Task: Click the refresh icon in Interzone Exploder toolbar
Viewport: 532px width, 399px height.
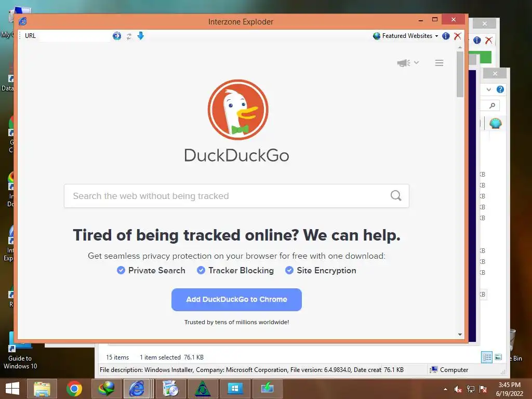Action: [129, 36]
